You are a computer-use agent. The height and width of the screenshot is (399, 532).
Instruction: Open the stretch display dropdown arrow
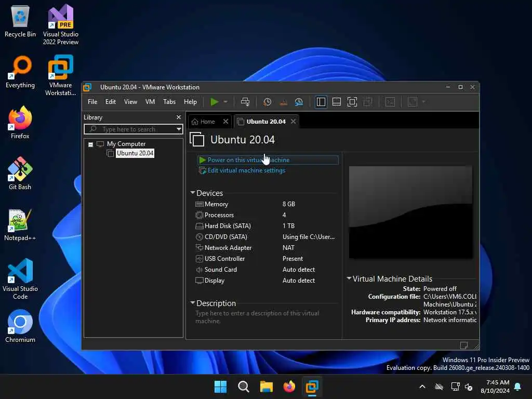[x=423, y=102]
